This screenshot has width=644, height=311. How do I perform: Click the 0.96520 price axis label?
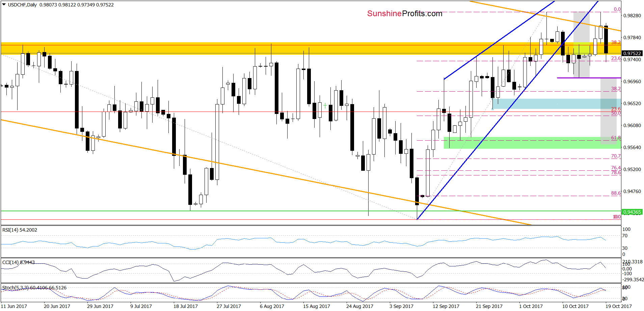632,103
